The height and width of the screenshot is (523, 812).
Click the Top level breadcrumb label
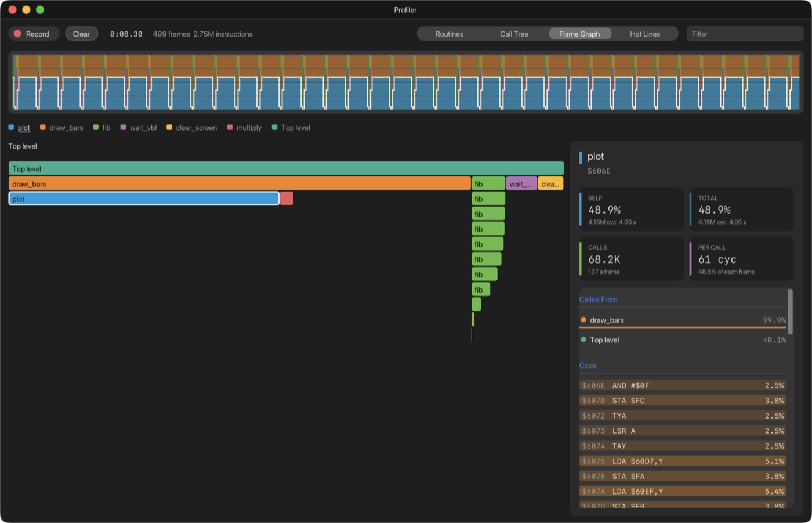coord(23,146)
